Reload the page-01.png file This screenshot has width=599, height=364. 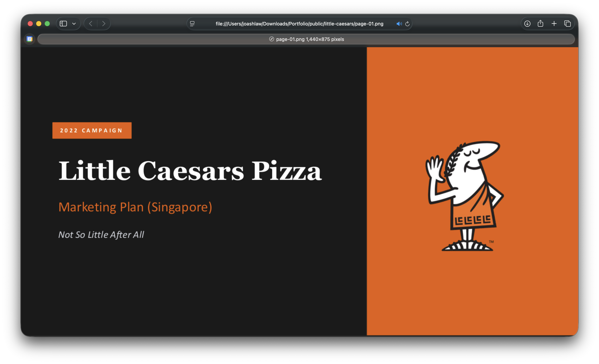(x=407, y=24)
